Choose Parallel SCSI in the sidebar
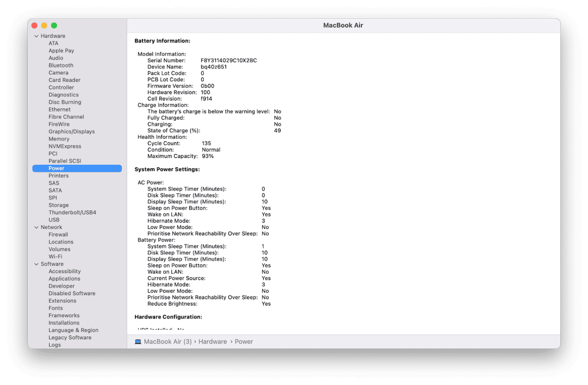588x385 pixels. [65, 161]
